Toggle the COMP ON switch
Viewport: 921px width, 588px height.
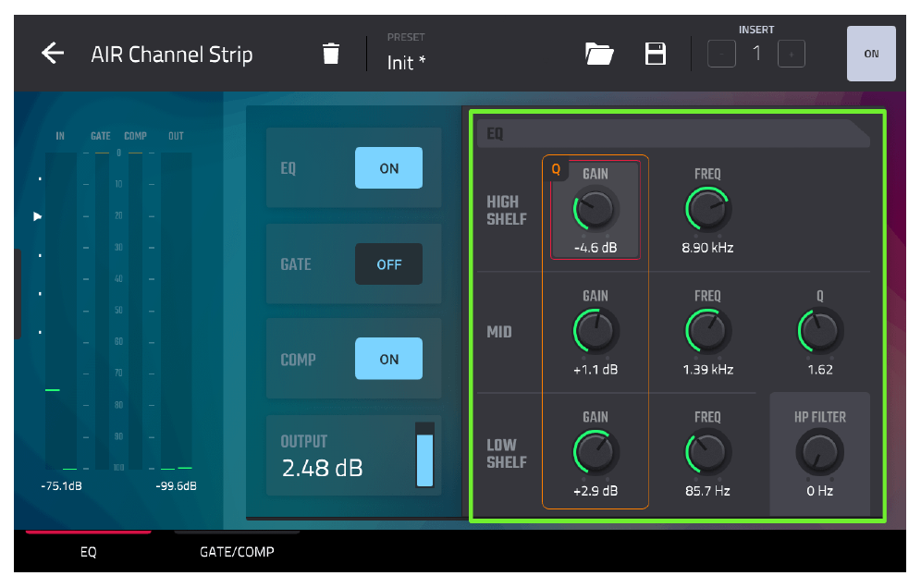[x=389, y=359]
